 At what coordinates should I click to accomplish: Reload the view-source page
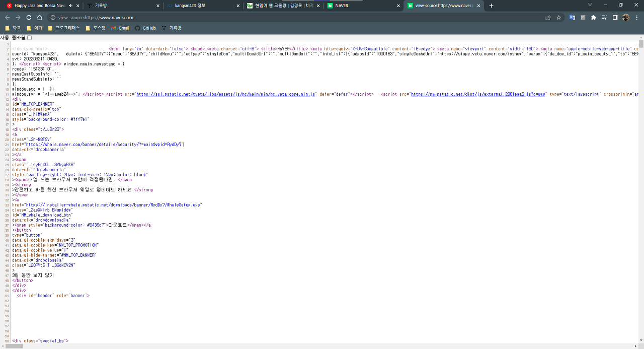coord(29,17)
